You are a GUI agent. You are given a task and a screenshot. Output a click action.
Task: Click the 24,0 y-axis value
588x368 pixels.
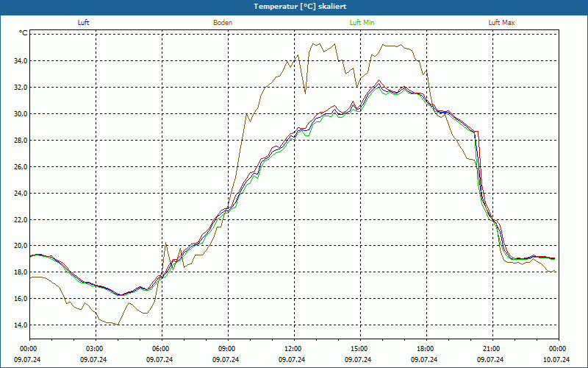point(21,193)
